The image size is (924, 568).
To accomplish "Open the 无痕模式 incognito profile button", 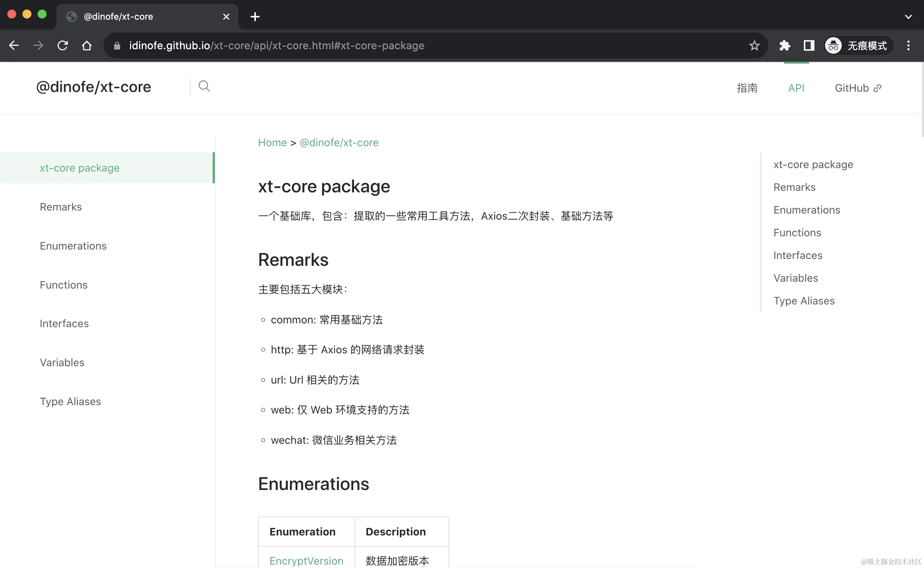I will click(x=858, y=46).
